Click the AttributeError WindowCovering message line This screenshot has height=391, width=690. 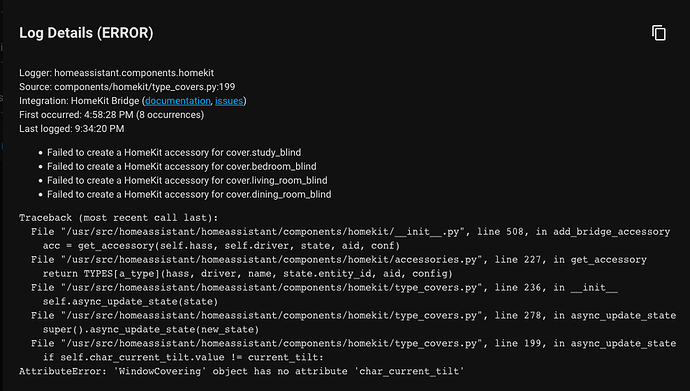tap(242, 372)
